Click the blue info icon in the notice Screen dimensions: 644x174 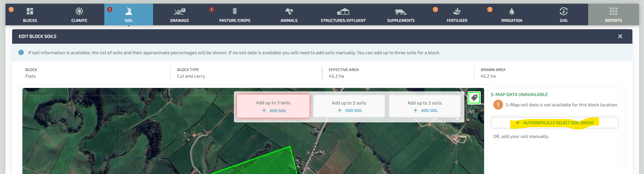point(21,52)
